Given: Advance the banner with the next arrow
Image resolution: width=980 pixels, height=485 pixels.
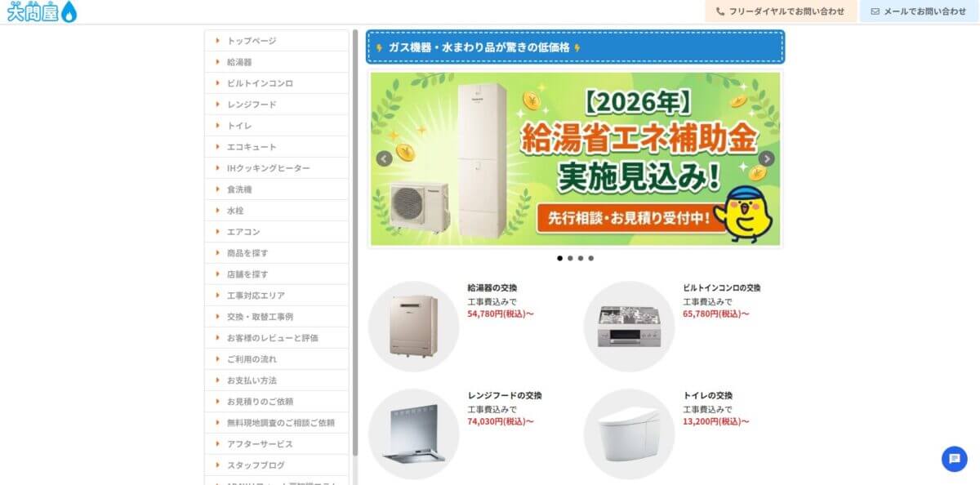Looking at the screenshot, I should tap(766, 159).
